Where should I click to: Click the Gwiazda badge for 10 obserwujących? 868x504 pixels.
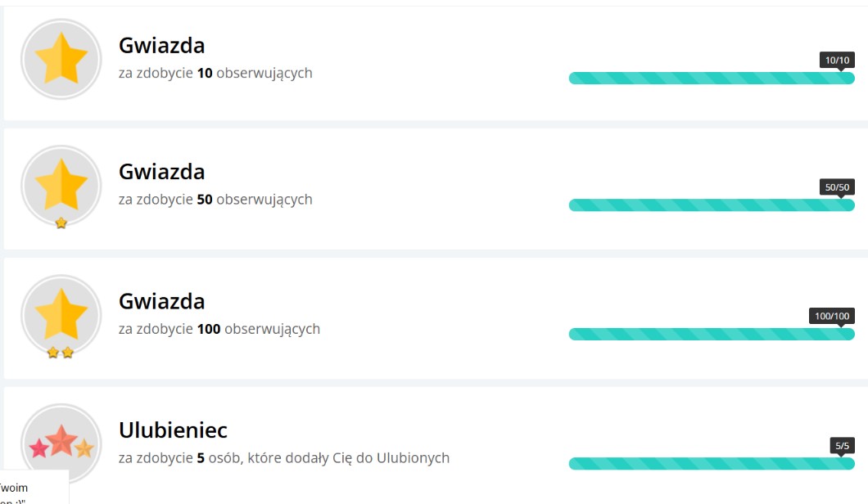click(61, 59)
